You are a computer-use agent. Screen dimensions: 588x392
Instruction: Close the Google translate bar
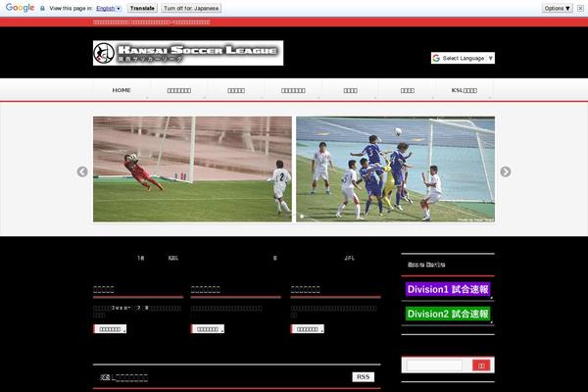(x=580, y=8)
